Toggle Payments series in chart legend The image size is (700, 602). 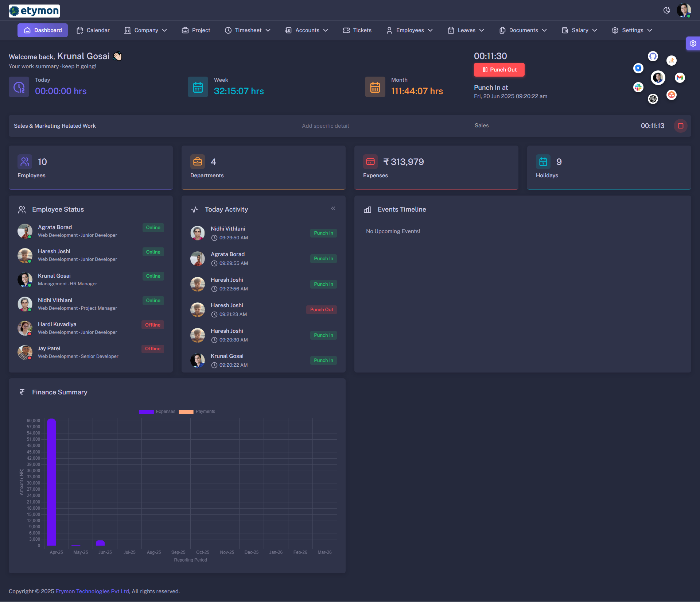coord(197,412)
